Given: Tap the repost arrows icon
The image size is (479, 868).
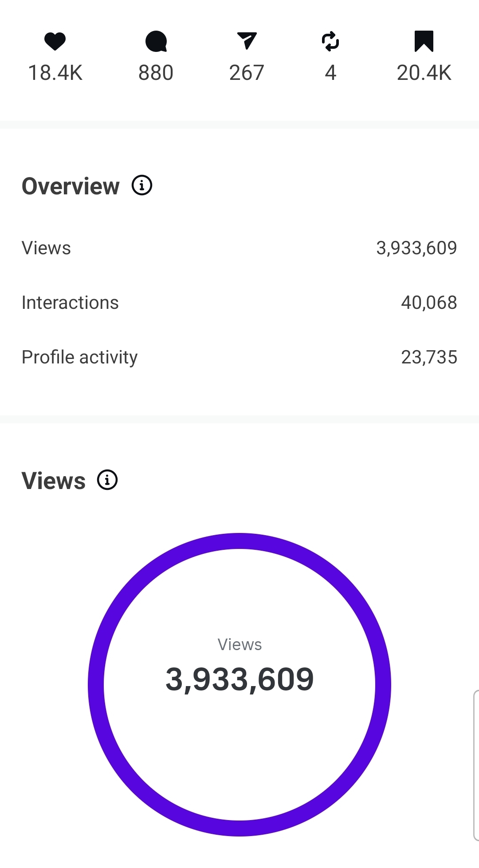Looking at the screenshot, I should point(330,41).
